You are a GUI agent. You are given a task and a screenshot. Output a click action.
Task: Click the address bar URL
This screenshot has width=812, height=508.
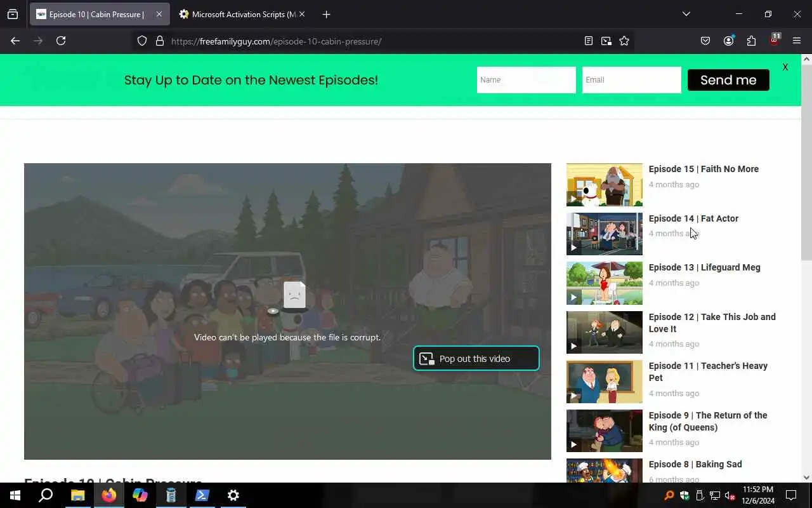[x=276, y=41]
